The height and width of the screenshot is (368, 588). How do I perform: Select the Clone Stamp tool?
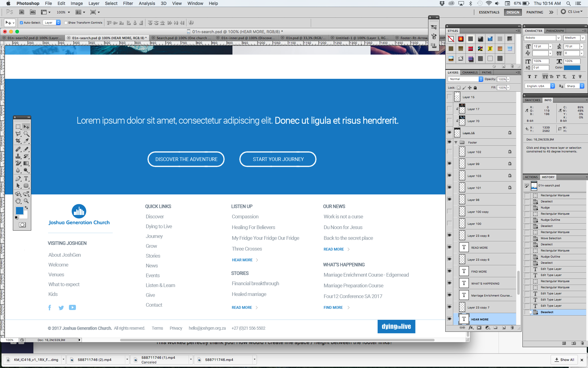pos(18,156)
